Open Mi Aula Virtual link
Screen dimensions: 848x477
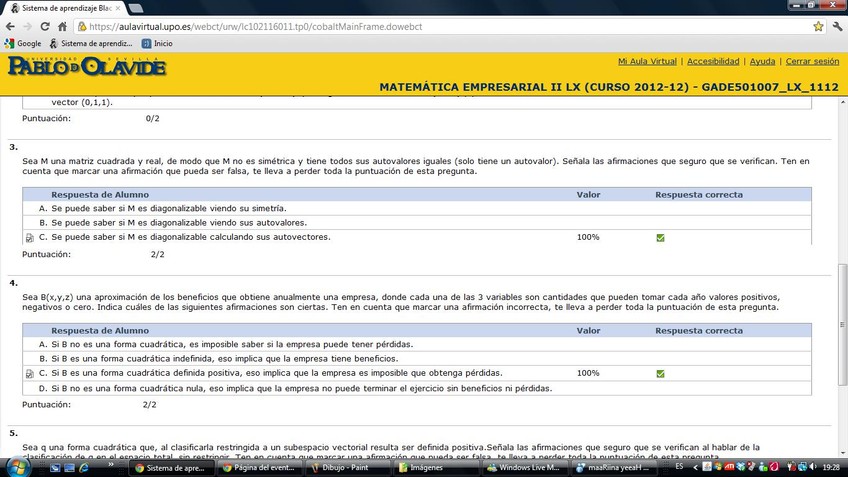(647, 61)
